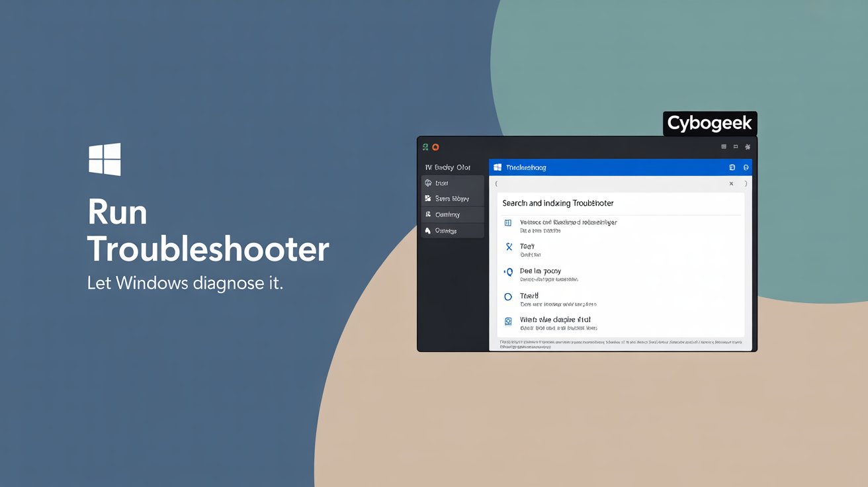The width and height of the screenshot is (868, 487).
Task: Click the left bracket at the bar's start
Action: tap(496, 184)
